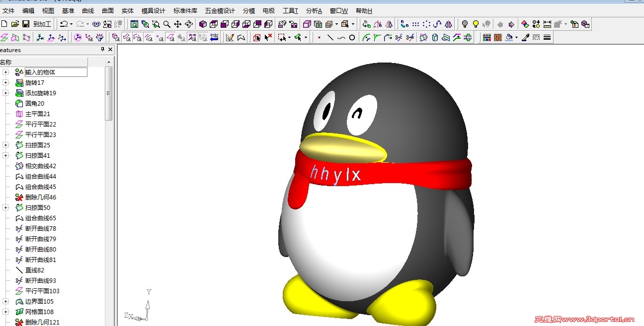The height and width of the screenshot is (326, 644).
Task: Click the 名称 column header
Action: (x=44, y=62)
